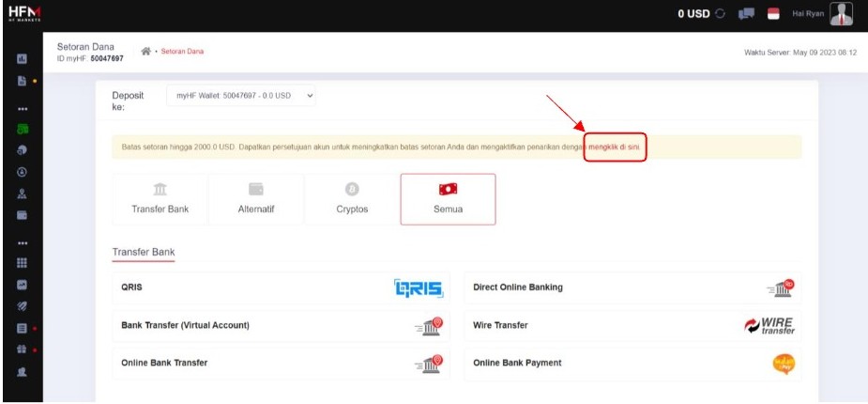868x404 pixels.
Task: Switch to the Cryptos tab
Action: click(x=352, y=198)
